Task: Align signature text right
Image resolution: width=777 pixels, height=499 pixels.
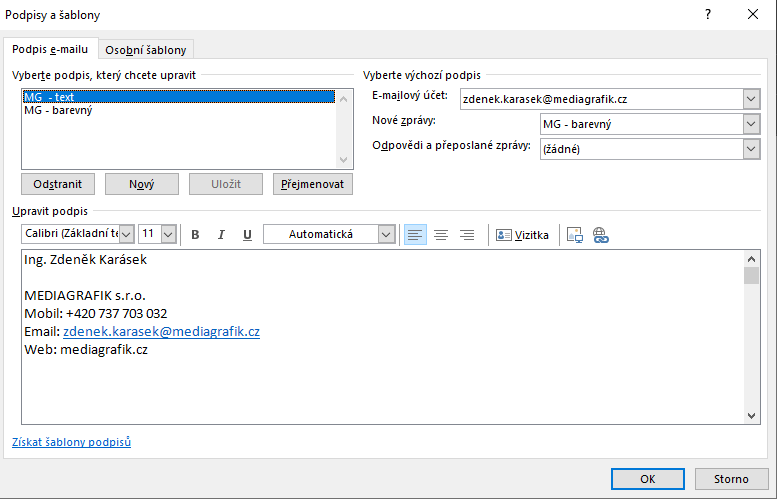Action: tap(467, 235)
